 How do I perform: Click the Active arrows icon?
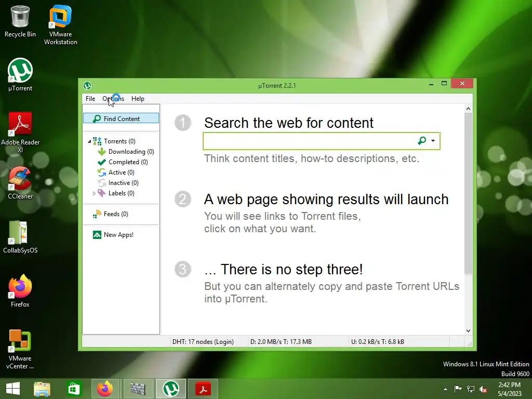102,172
